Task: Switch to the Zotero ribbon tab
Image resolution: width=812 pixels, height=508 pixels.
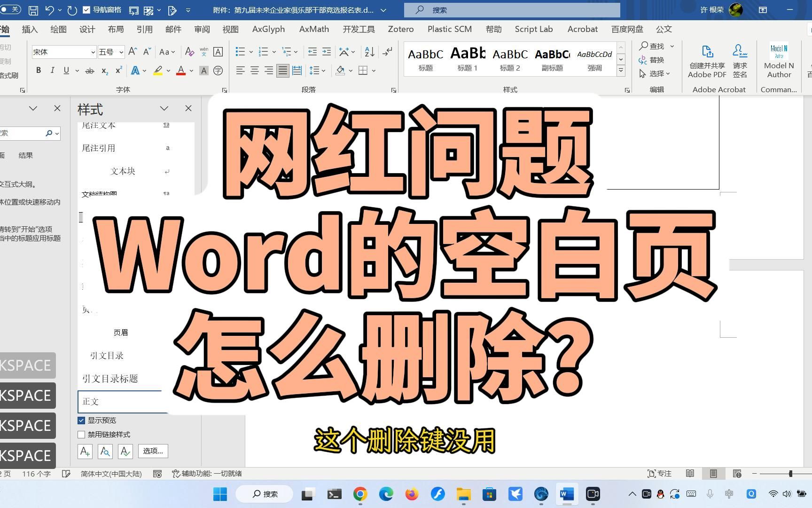Action: [x=400, y=29]
